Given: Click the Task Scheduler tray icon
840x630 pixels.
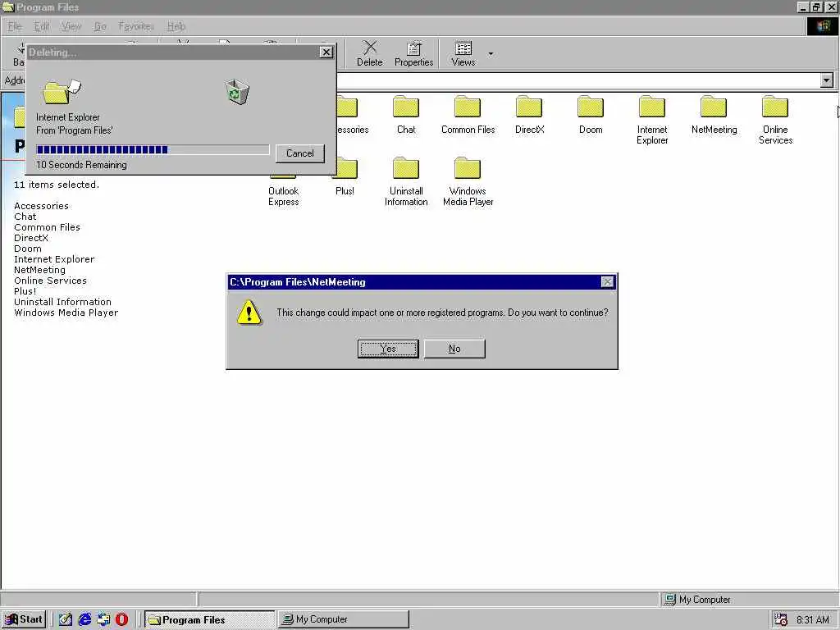Looking at the screenshot, I should click(781, 620).
